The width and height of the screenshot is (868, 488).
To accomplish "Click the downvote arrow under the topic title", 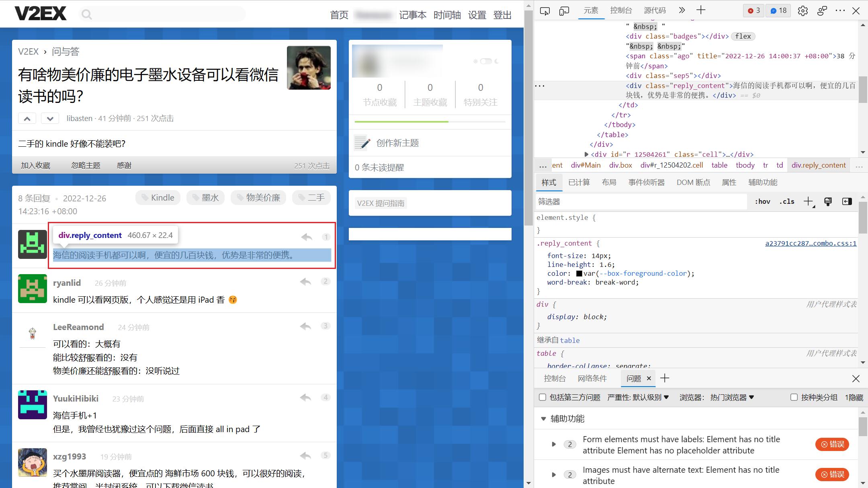I will tap(50, 119).
